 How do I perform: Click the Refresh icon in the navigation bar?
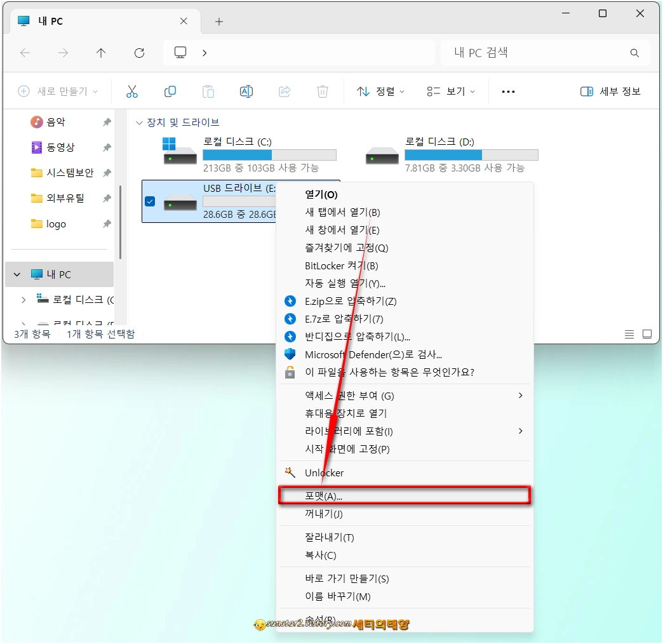[x=139, y=53]
